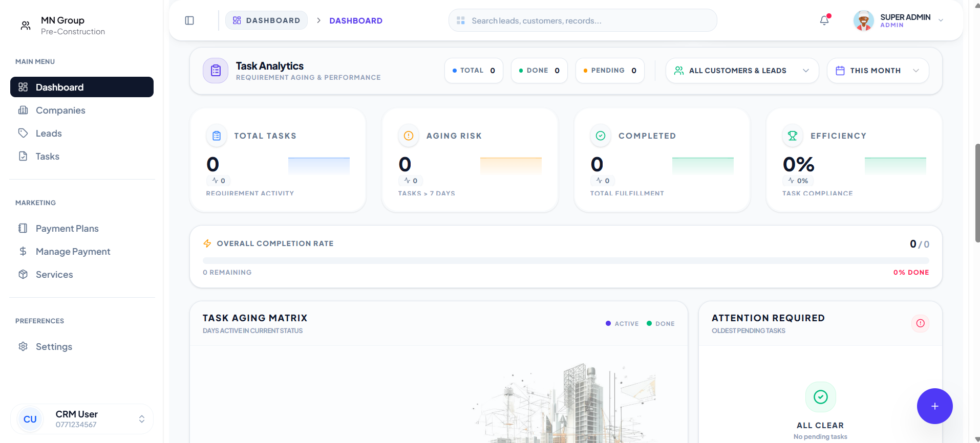Click the Super Admin avatar picture

point(863,20)
